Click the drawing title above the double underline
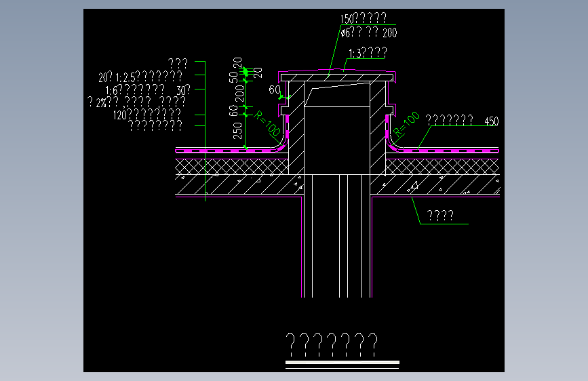Screen dimensions: 588x381 click(x=332, y=344)
